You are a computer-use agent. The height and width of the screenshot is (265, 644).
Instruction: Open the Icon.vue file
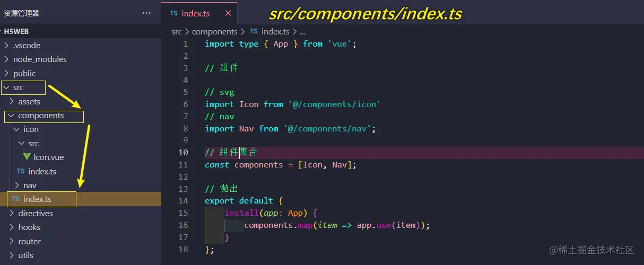[x=49, y=157]
